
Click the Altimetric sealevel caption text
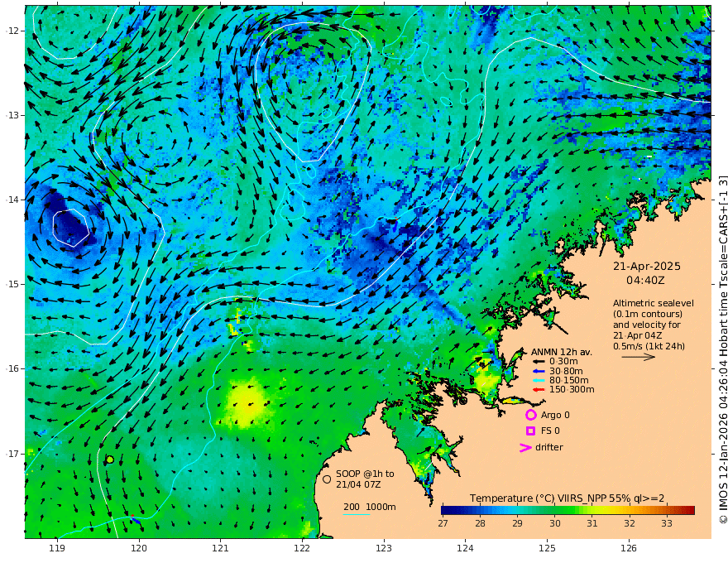pyautogui.click(x=654, y=325)
